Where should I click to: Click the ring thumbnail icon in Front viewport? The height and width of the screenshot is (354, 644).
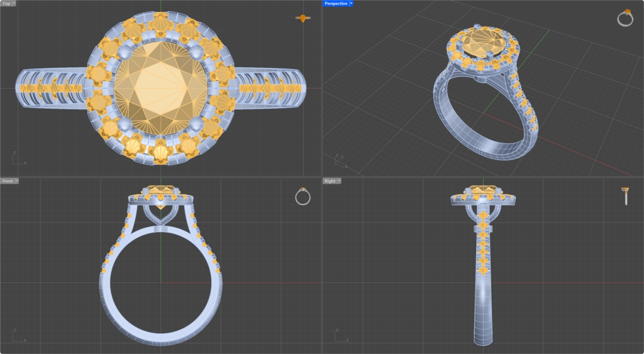point(303,196)
